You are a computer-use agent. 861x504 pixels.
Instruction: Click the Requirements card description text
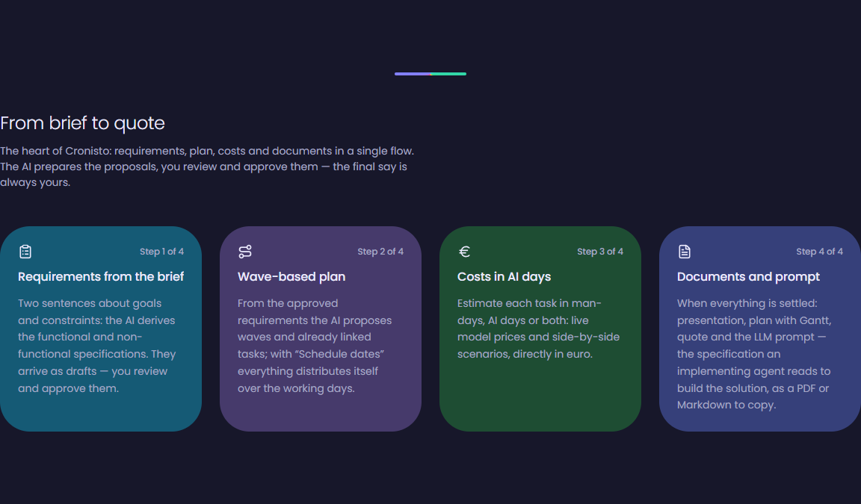97,346
